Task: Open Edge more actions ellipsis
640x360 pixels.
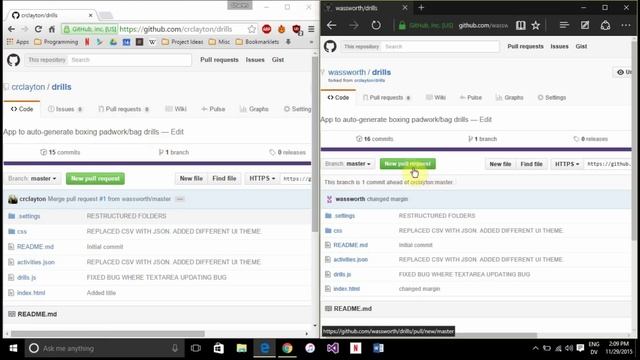Action: 626,25
